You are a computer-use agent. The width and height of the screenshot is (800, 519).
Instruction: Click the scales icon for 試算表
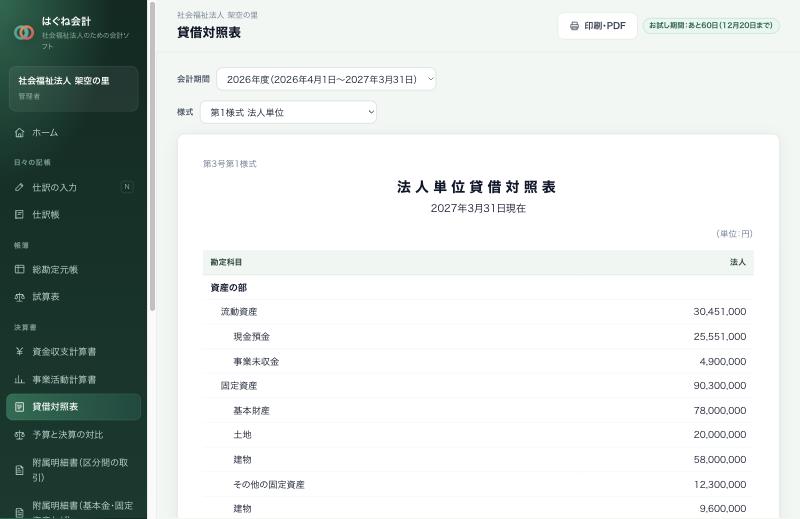[x=19, y=296]
